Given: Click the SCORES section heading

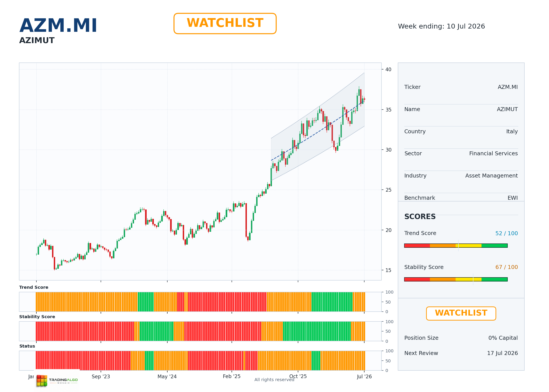Looking at the screenshot, I should coord(420,216).
